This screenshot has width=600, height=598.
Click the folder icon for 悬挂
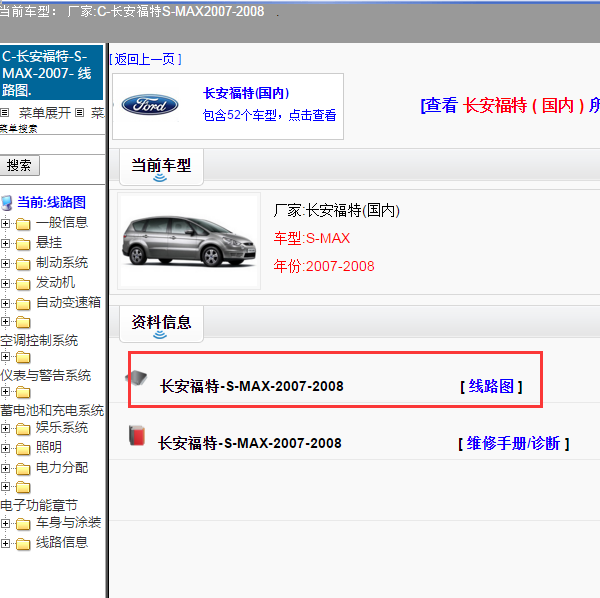23,244
